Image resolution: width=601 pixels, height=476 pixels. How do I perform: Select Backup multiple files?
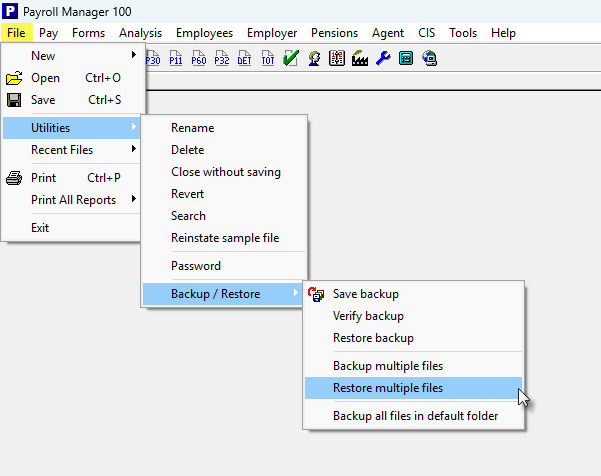click(414, 366)
